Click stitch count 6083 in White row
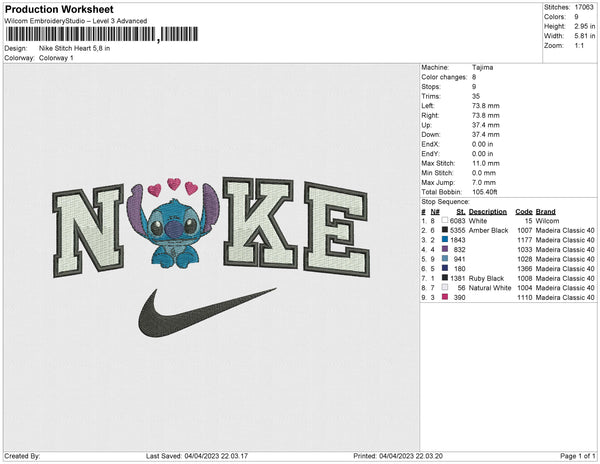 click(x=458, y=221)
